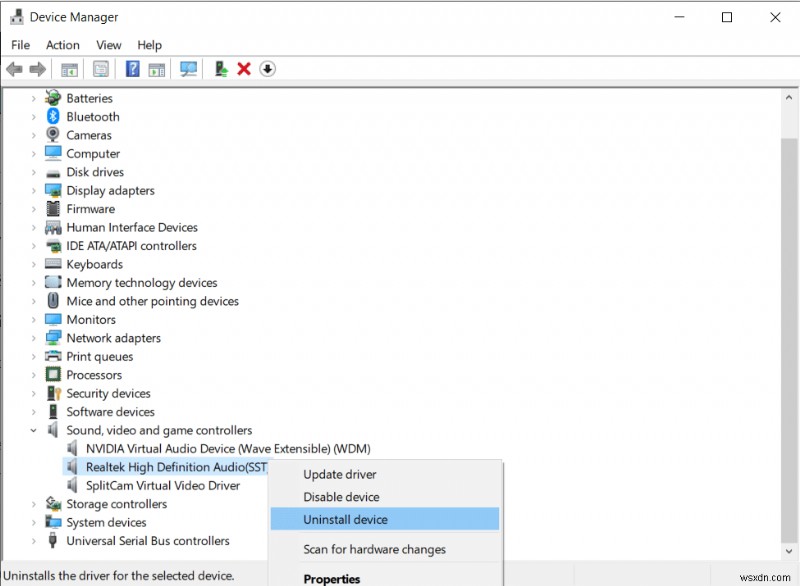
Task: Click the Disable device toolbar icon
Action: (x=266, y=68)
